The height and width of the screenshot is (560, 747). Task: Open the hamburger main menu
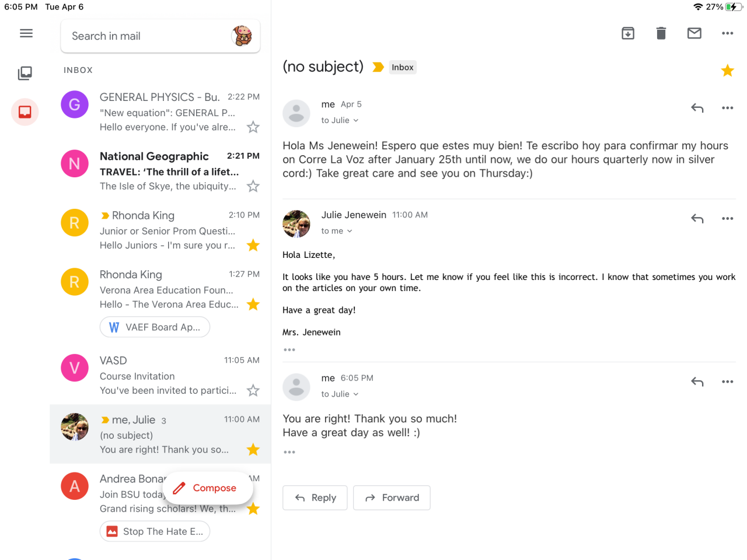26,33
